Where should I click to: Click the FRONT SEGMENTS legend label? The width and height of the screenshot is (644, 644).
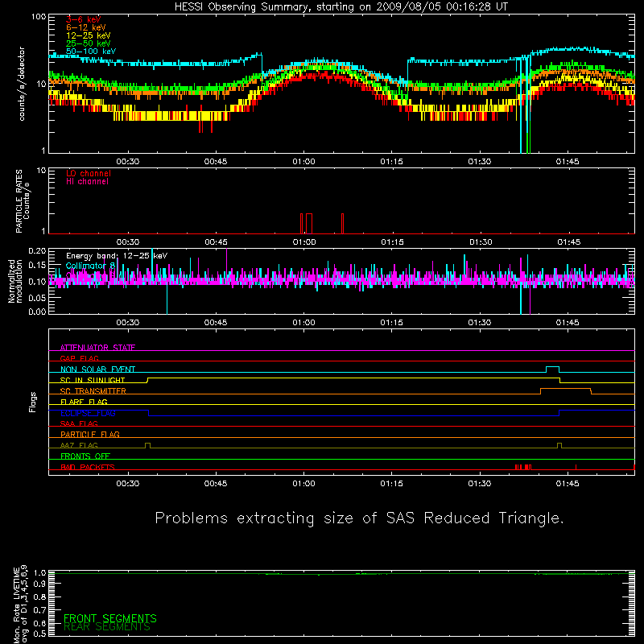110,618
